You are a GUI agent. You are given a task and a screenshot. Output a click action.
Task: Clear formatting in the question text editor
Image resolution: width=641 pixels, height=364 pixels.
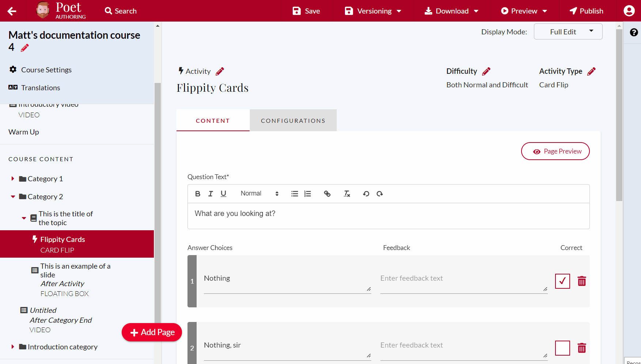pyautogui.click(x=346, y=194)
